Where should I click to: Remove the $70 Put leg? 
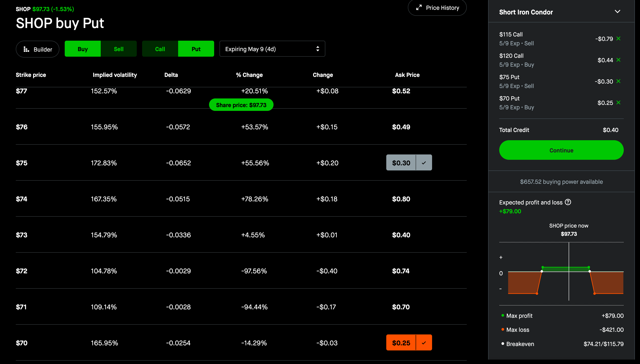pyautogui.click(x=618, y=102)
